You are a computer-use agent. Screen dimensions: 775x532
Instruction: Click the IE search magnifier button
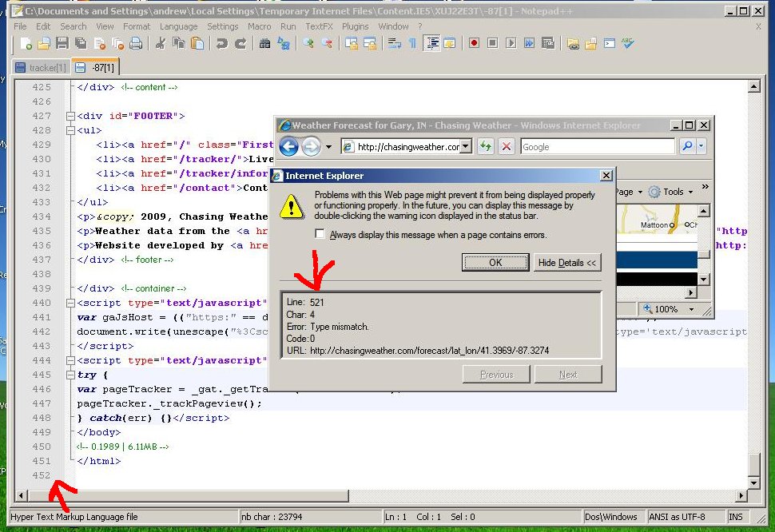687,146
